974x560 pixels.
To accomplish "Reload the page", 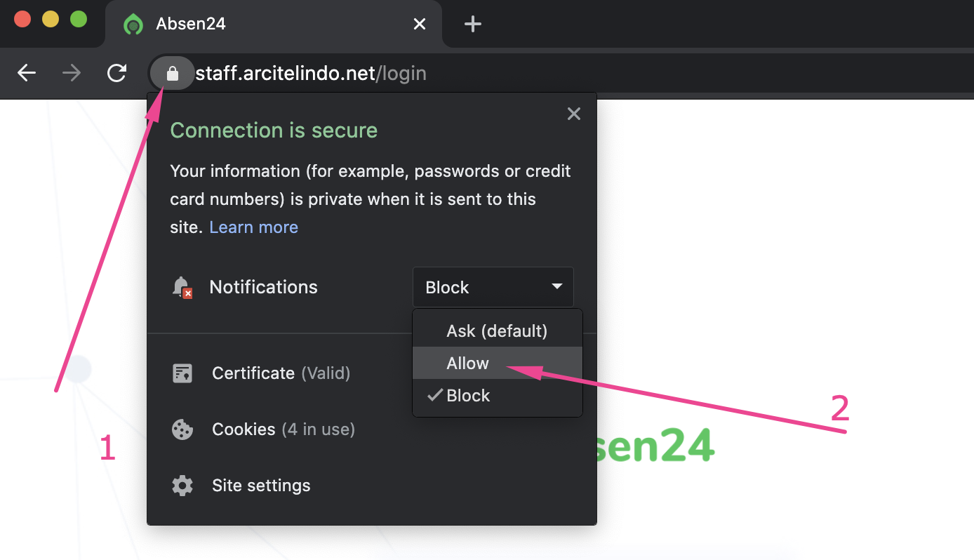I will (x=116, y=73).
